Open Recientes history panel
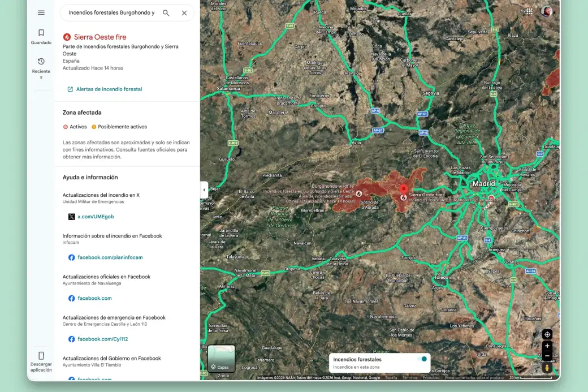 click(x=41, y=68)
